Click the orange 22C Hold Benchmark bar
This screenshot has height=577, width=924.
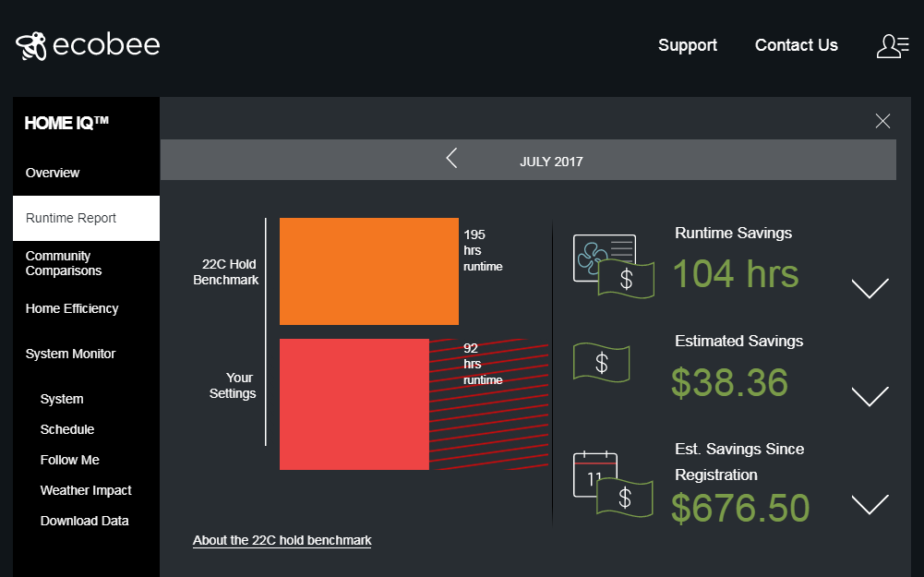pyautogui.click(x=368, y=271)
